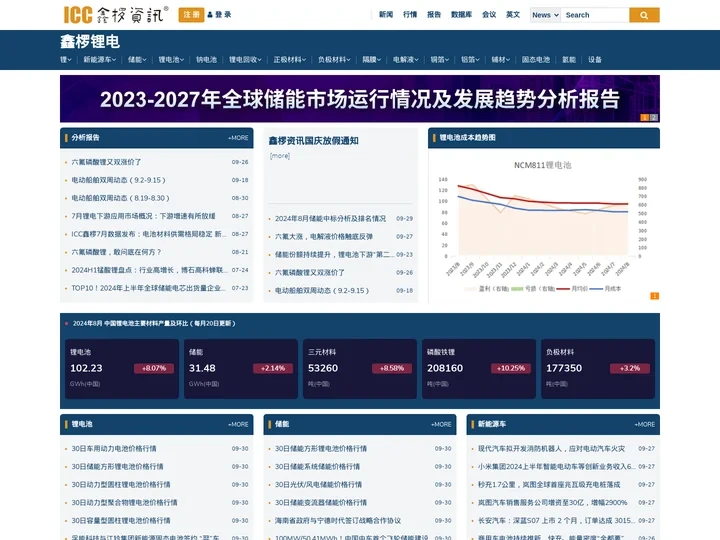Select banner slide indicator 1
The height and width of the screenshot is (540, 720).
point(645,118)
